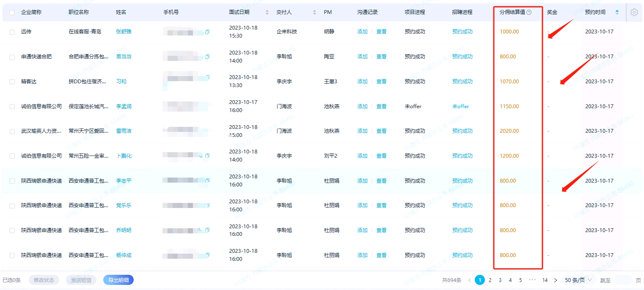Open candidate name link 李孟润
This screenshot has height=290, width=644.
click(x=124, y=107)
